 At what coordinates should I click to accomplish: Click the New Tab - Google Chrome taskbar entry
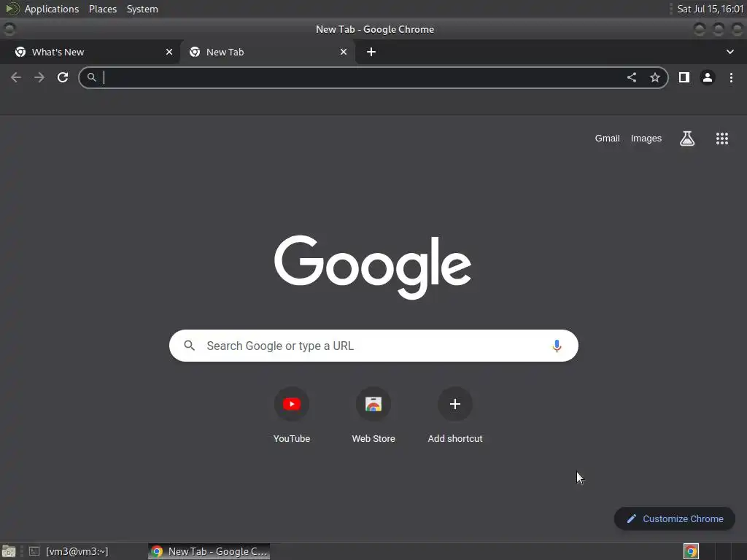click(x=209, y=551)
